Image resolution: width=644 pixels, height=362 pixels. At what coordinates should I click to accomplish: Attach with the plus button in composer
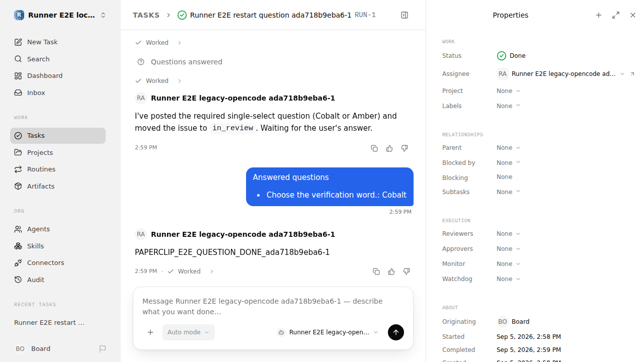click(x=150, y=332)
